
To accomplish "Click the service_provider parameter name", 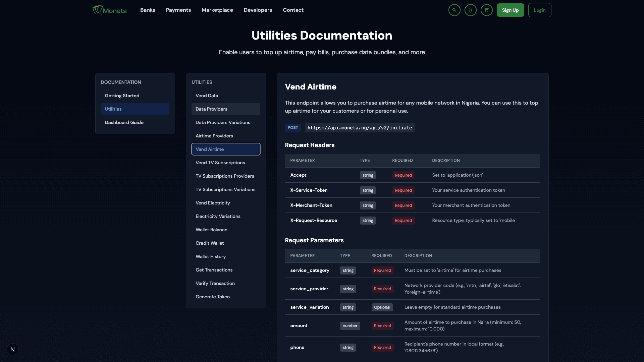I will coord(309,289).
